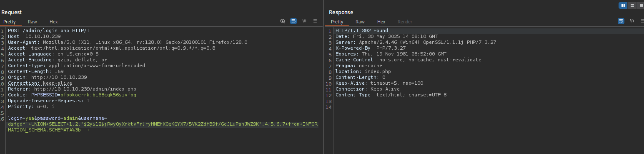644x154 pixels.
Task: Click the response Content-Type: text/html line
Action: tap(391, 95)
